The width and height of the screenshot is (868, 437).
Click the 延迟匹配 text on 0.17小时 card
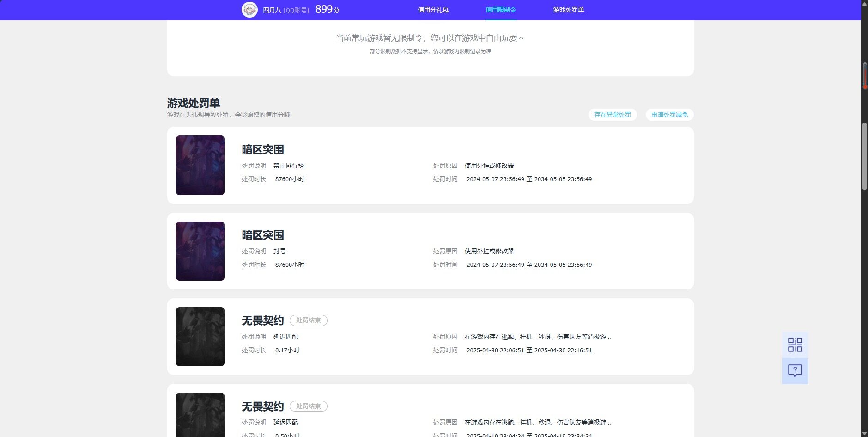pos(285,337)
